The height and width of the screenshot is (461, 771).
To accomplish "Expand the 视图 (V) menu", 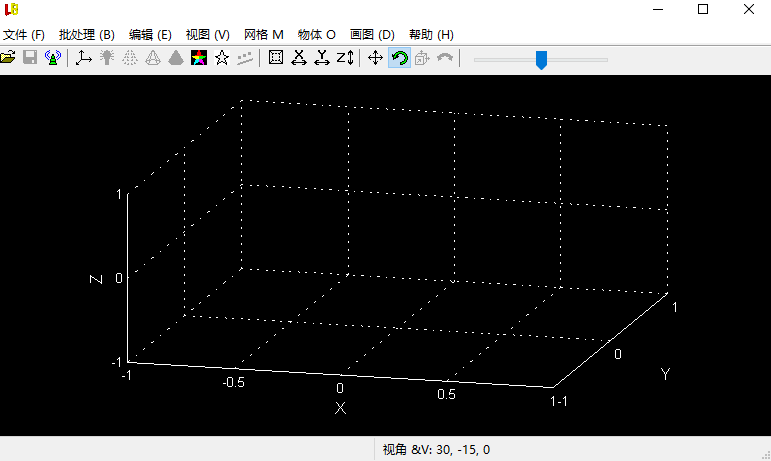I will [x=207, y=34].
